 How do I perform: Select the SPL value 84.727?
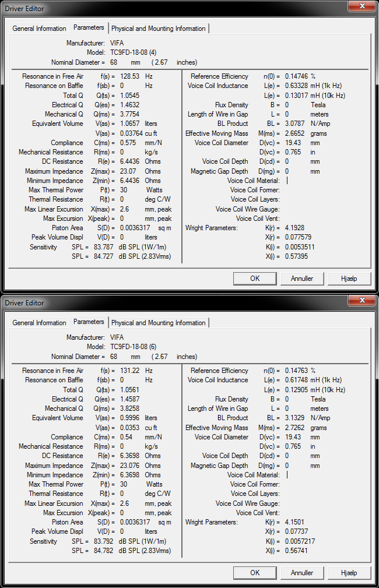tap(103, 256)
